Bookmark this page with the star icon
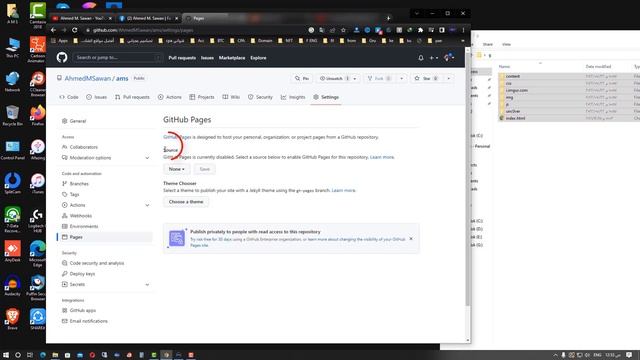 (x=343, y=30)
